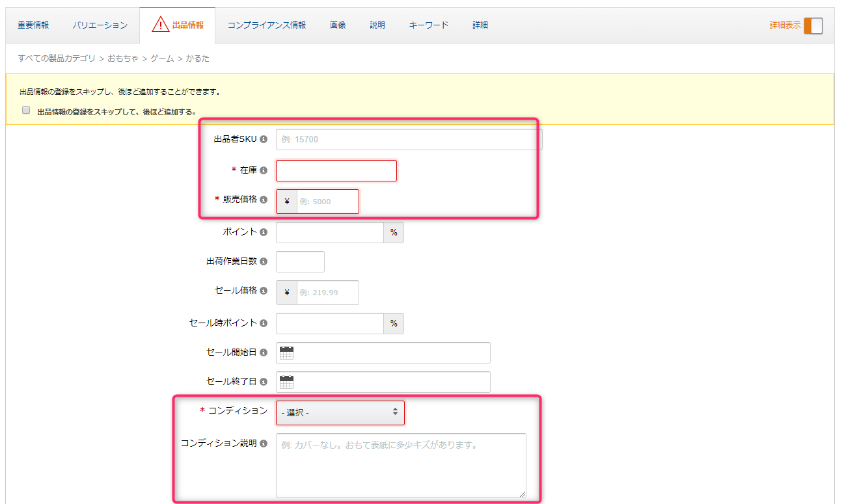Screen dimensions: 844x504
Task: Focus the 在庫 quantity input field
Action: [x=336, y=170]
